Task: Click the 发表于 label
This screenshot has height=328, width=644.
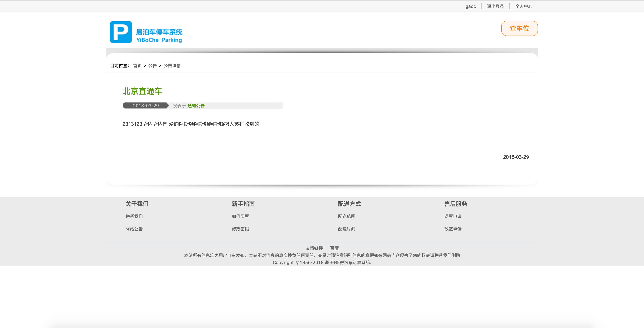Action: tap(179, 106)
